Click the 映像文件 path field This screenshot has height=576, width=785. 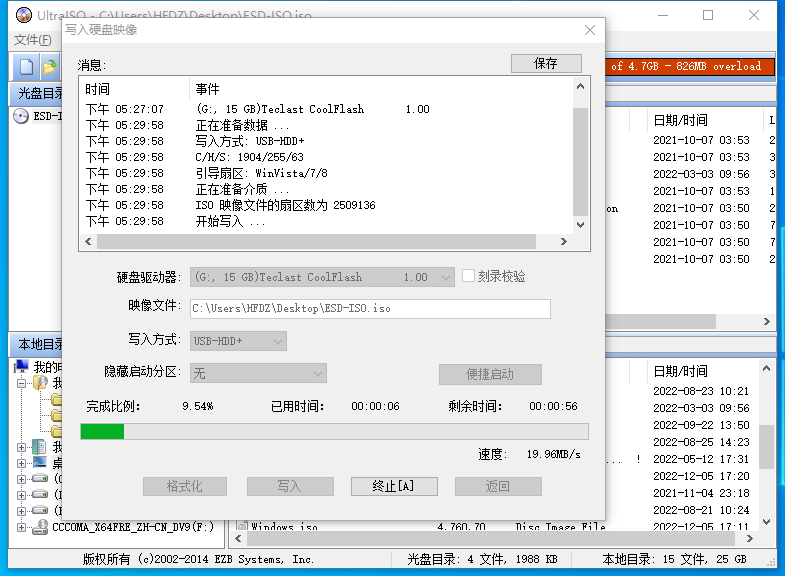pyautogui.click(x=370, y=309)
